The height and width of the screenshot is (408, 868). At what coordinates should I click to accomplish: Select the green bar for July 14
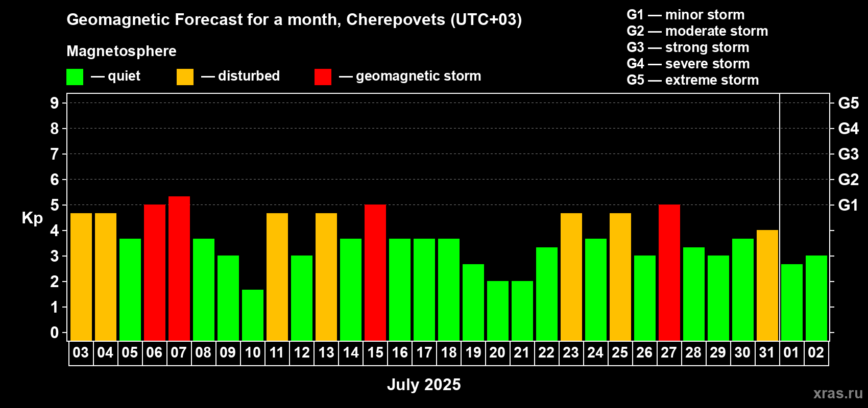click(351, 290)
